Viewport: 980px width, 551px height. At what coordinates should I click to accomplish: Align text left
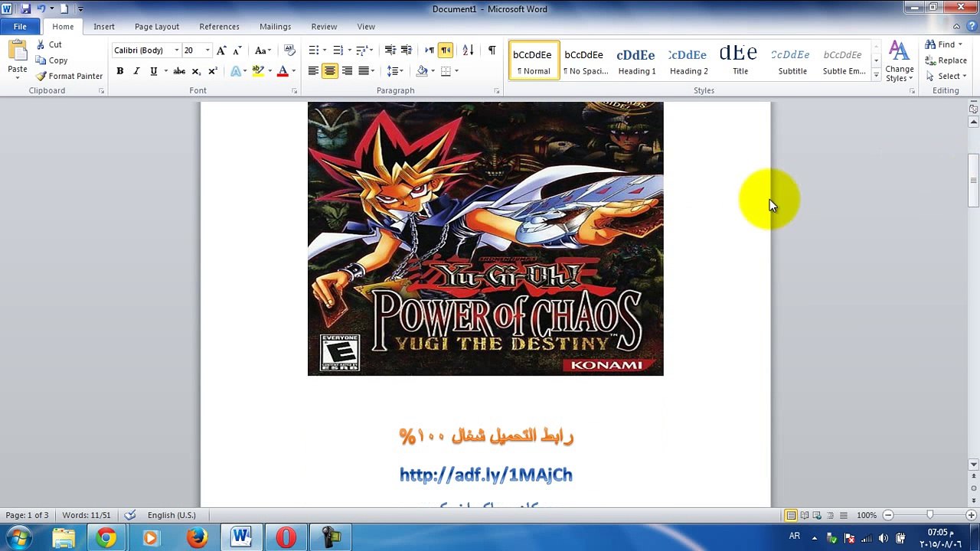coord(313,71)
